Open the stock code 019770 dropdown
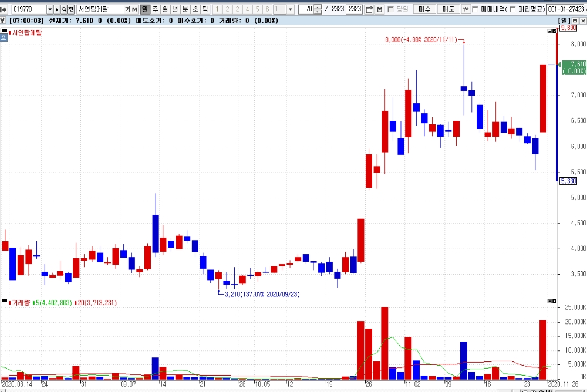587x392 pixels. (x=50, y=9)
